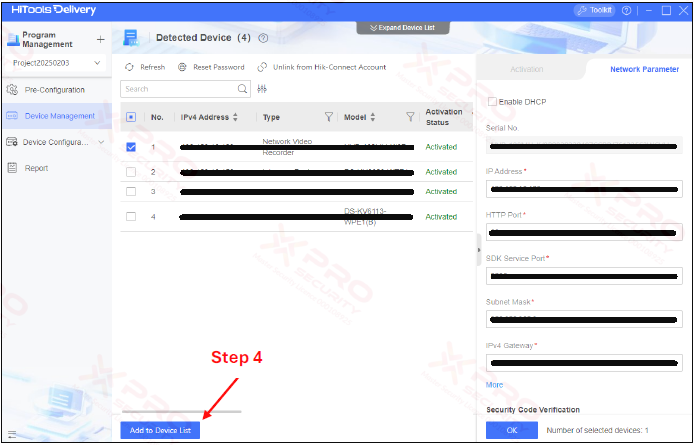Filter the Model column
The image size is (694, 445).
pyautogui.click(x=410, y=117)
